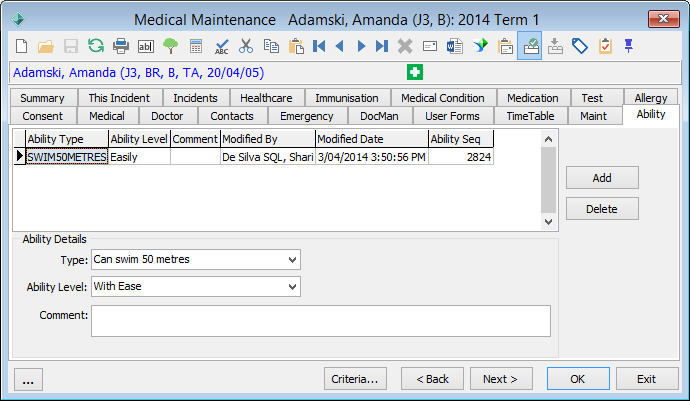Open the calculator icon
This screenshot has width=690, height=401.
(196, 46)
